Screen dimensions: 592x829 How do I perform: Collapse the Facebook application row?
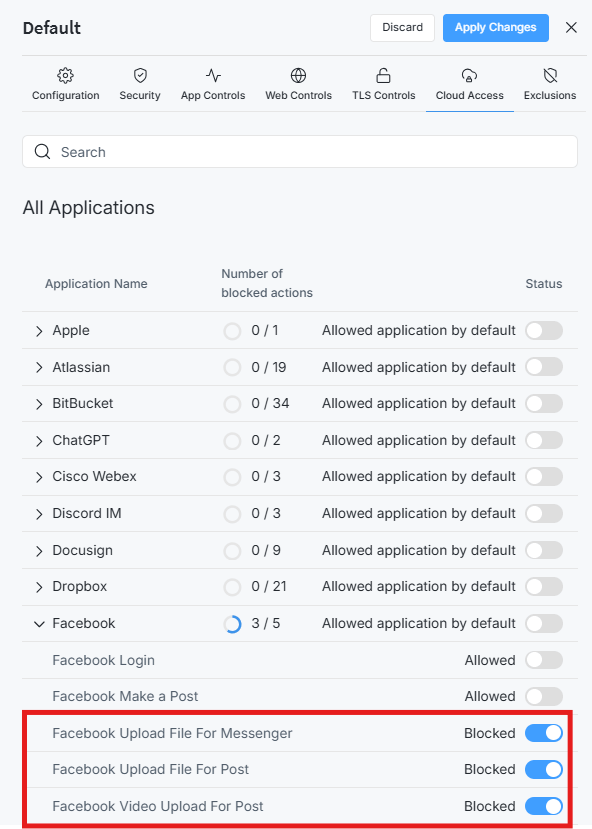(x=39, y=624)
